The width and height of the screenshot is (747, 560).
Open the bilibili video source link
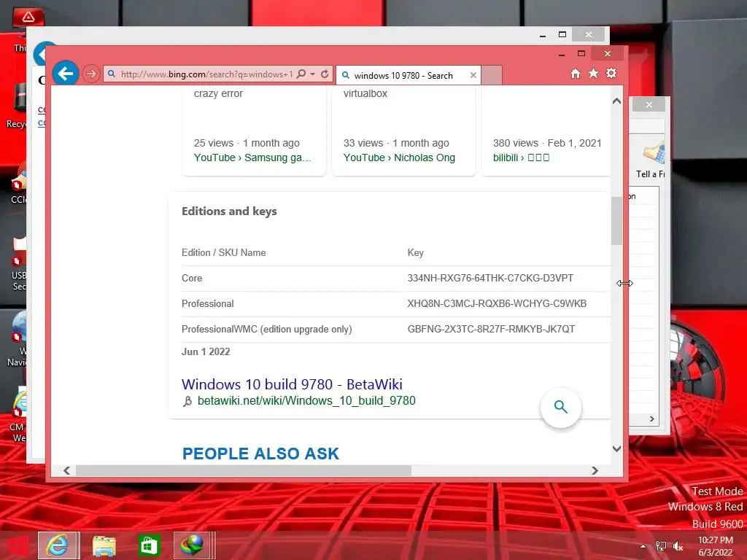pyautogui.click(x=521, y=157)
